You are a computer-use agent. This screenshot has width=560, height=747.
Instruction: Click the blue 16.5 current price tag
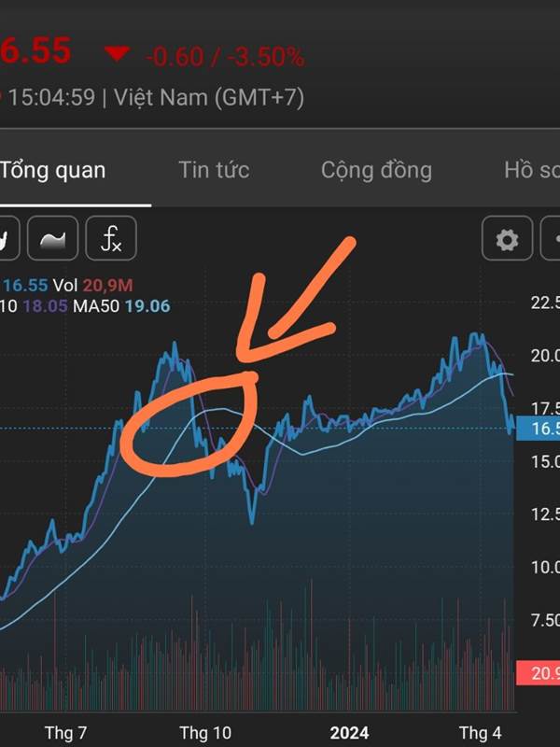[539, 428]
